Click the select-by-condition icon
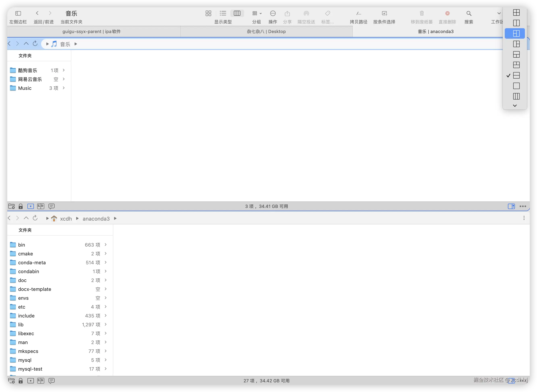The width and height of the screenshot is (537, 392). 384,13
